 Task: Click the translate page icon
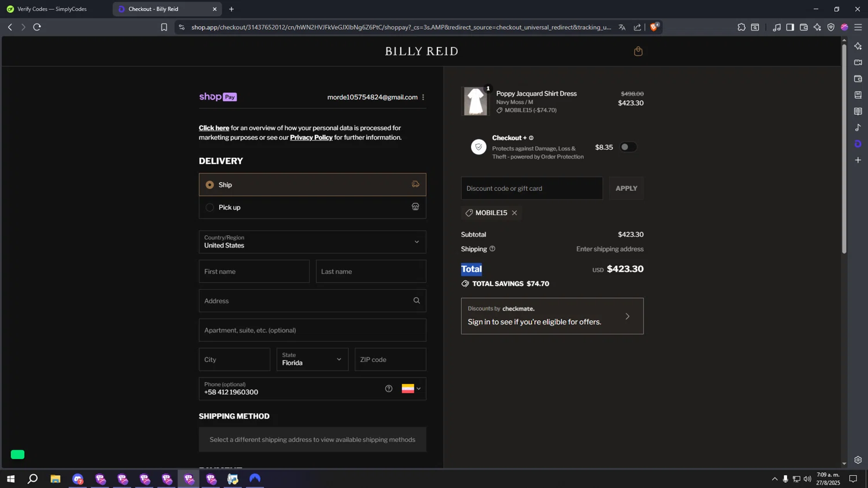click(622, 27)
